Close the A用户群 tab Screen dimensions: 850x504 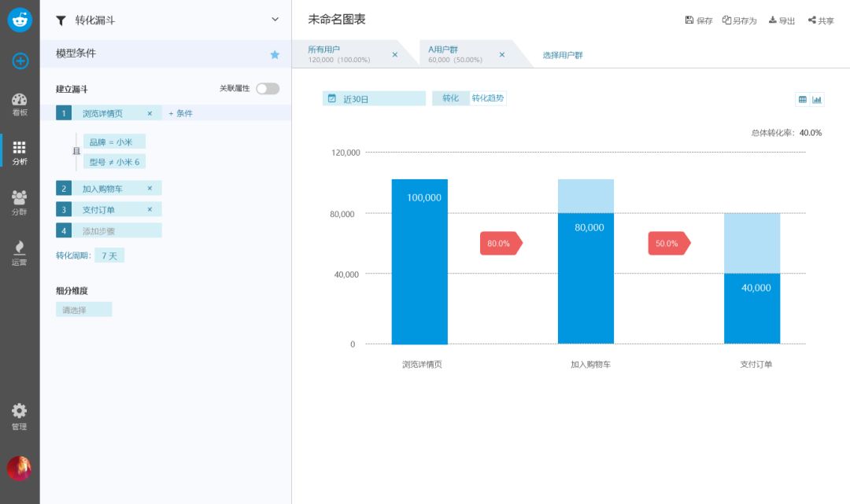(x=502, y=55)
